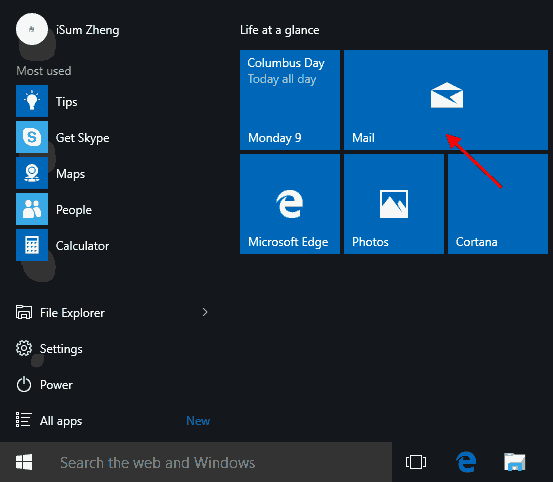Open Task View on the taskbar
Screen dimensions: 553x482
click(416, 462)
